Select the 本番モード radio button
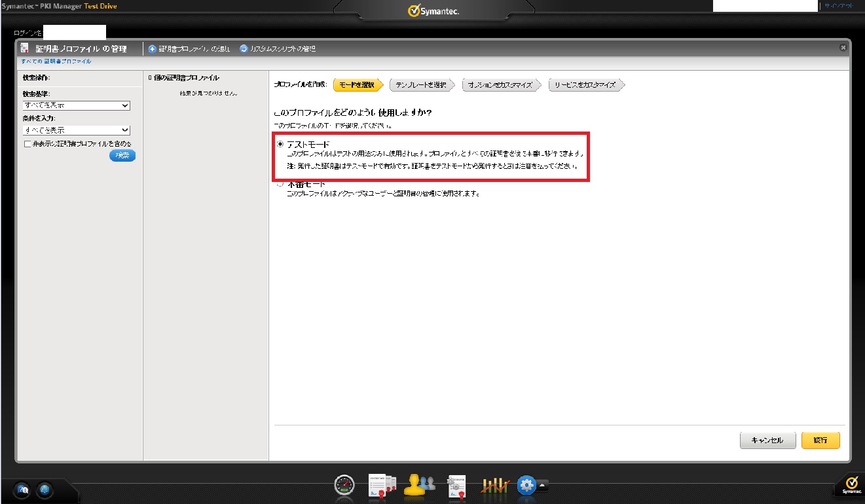Viewport: 865px width, 504px height. click(280, 184)
